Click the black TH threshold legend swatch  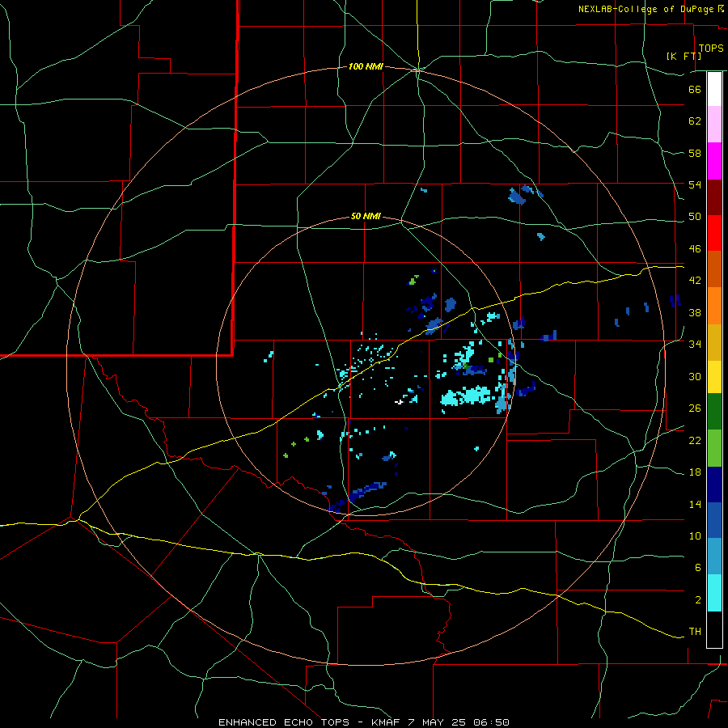tap(714, 629)
